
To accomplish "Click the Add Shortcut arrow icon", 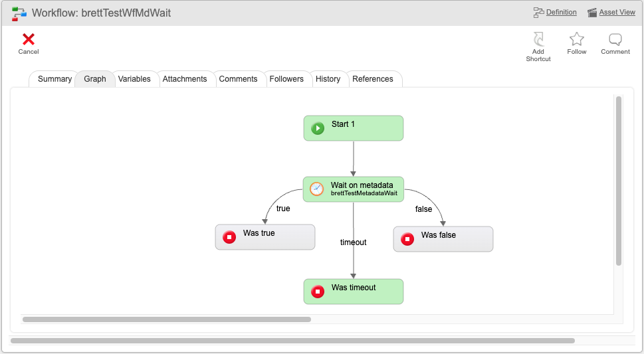I will [538, 39].
